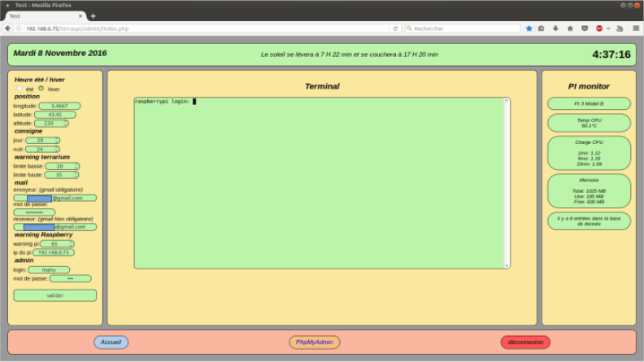Open the 'PhpMyAdmin' link button
The width and height of the screenshot is (644, 362).
[x=315, y=342]
